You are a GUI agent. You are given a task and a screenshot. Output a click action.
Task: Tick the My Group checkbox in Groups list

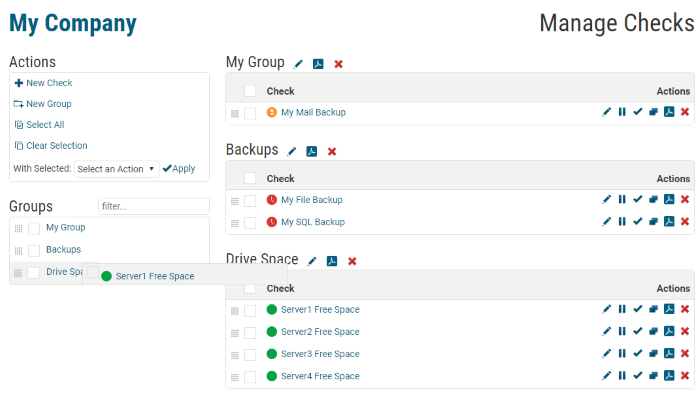tap(34, 228)
